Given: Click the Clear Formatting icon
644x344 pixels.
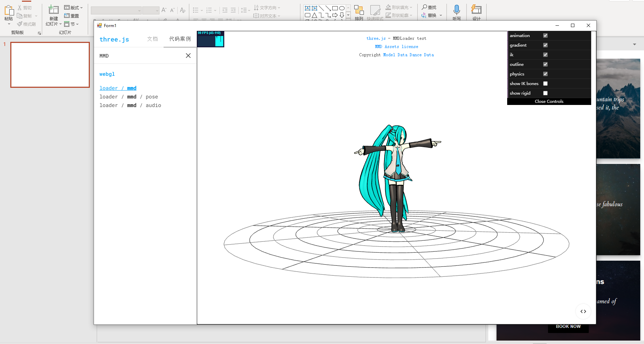Looking at the screenshot, I should 182,10.
